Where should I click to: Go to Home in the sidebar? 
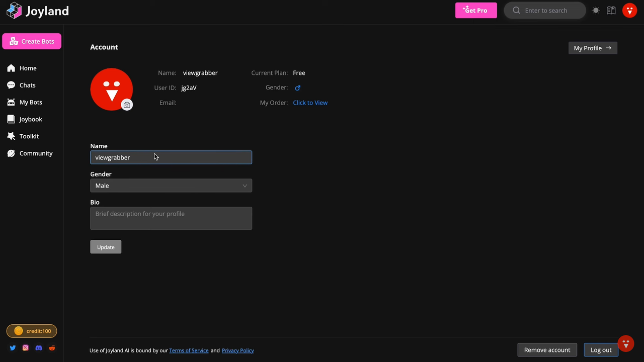(x=28, y=68)
